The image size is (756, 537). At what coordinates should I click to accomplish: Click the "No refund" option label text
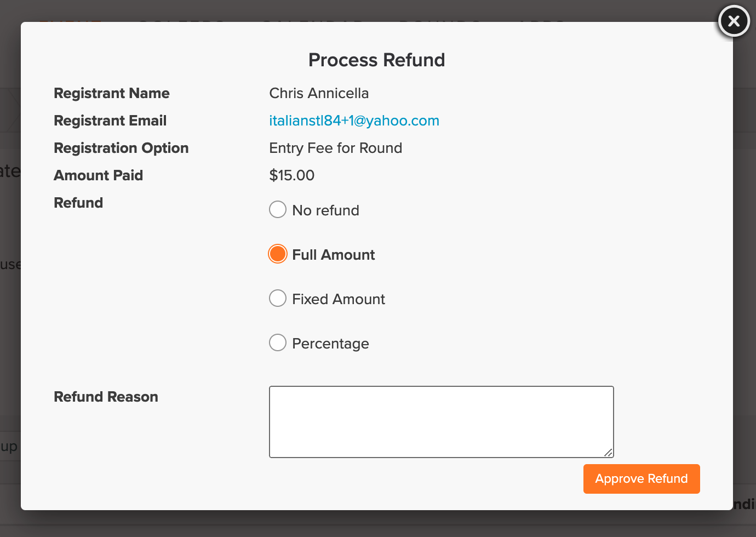tap(326, 210)
